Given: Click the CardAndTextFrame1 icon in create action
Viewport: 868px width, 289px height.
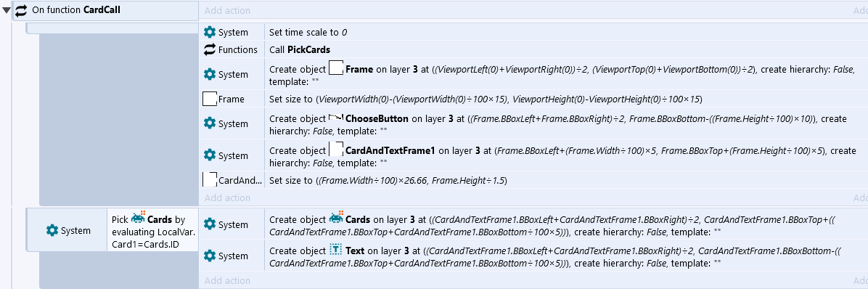Looking at the screenshot, I should 337,150.
